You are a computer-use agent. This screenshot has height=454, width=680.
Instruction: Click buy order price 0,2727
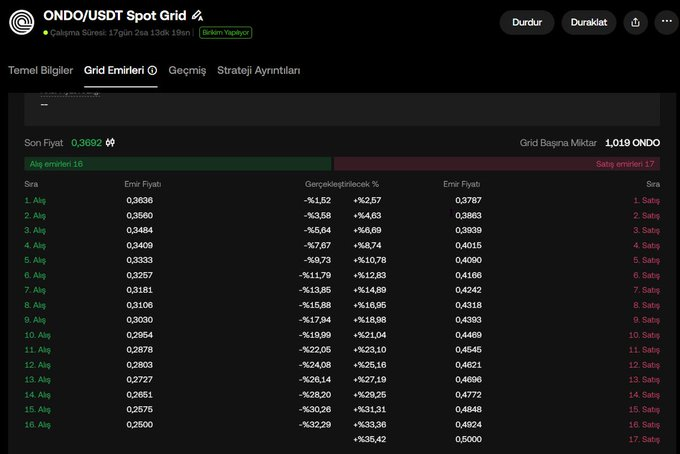(x=140, y=379)
